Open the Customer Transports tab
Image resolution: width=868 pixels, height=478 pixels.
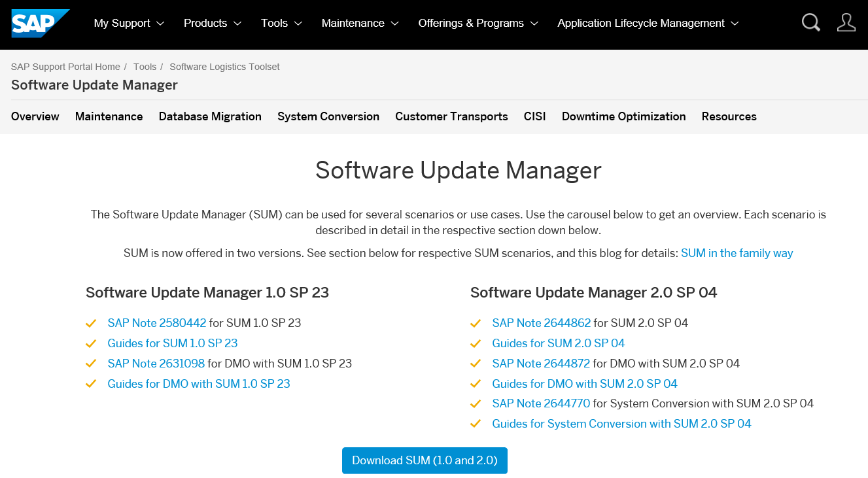click(451, 116)
